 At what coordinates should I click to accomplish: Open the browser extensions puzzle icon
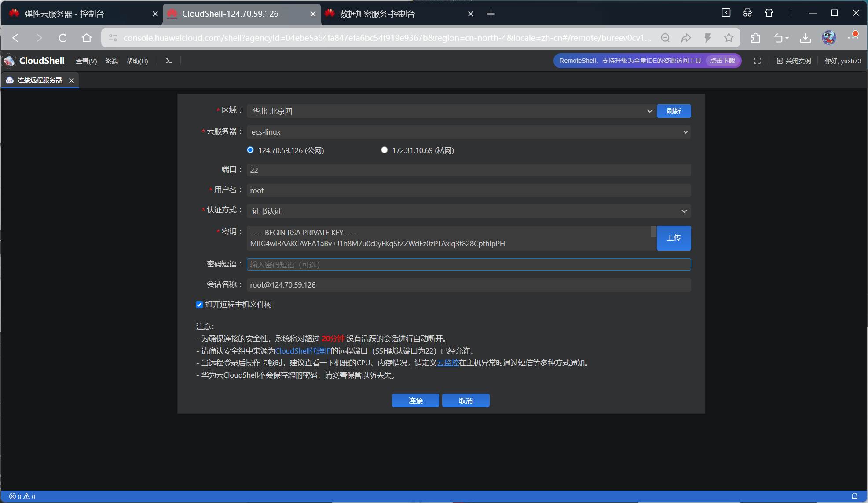pyautogui.click(x=755, y=38)
